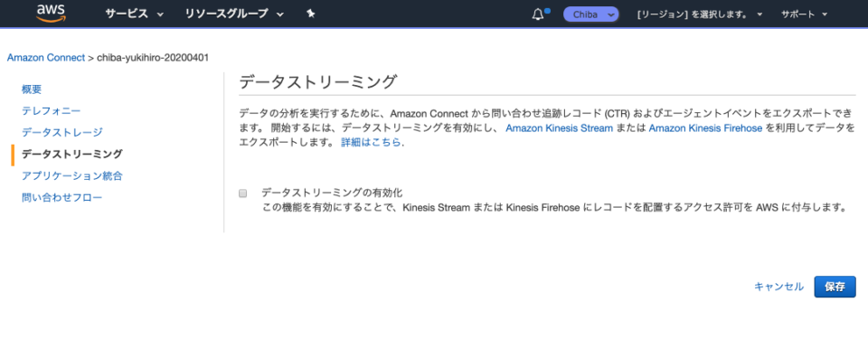Expand the サポート menu
Screen dimensions: 868x349
point(805,14)
